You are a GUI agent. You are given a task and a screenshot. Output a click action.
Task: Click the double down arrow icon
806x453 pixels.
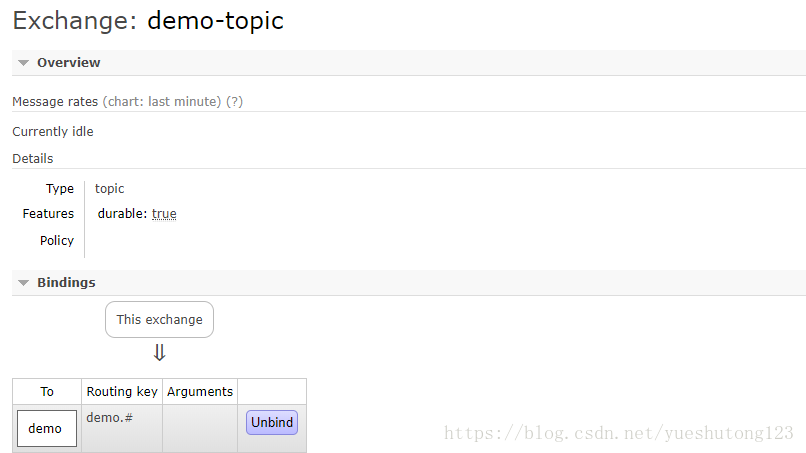coord(159,353)
